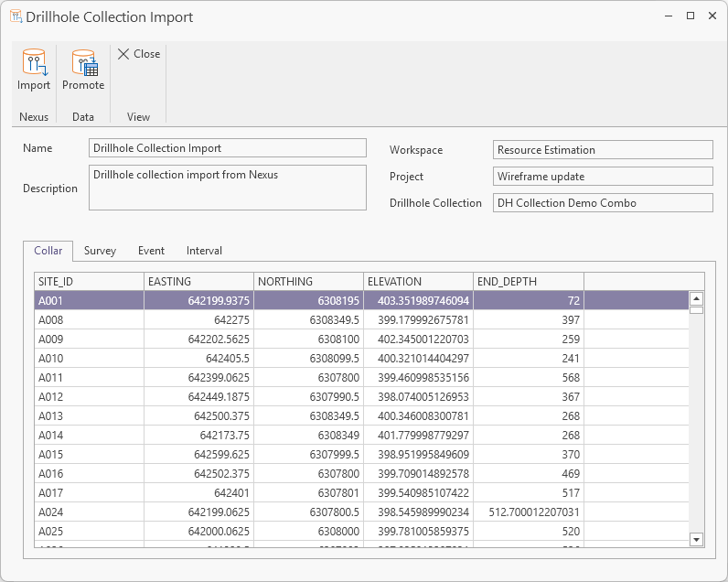The height and width of the screenshot is (582, 728).
Task: Minimize the Drillhole Collection Import window
Action: coord(669,16)
